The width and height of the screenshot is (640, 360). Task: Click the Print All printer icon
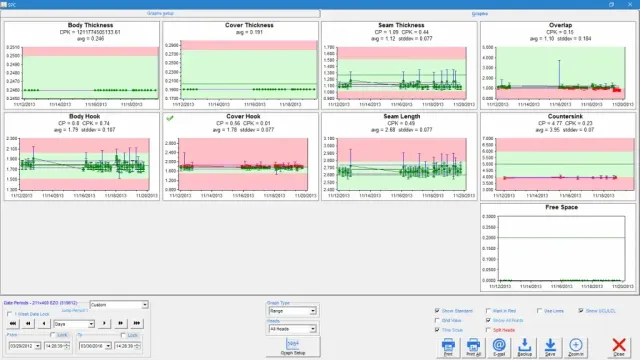(x=473, y=347)
